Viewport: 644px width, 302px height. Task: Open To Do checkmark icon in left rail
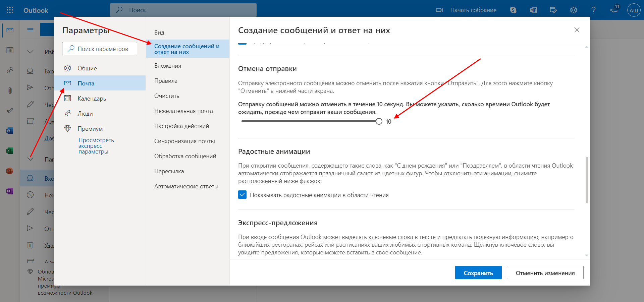point(10,111)
